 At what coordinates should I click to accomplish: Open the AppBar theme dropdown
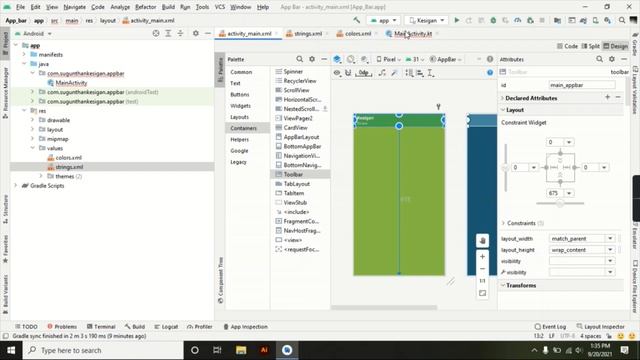tap(446, 59)
